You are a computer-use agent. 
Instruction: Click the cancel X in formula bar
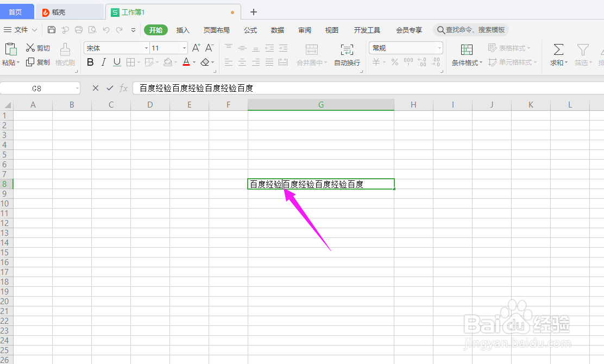pos(96,88)
